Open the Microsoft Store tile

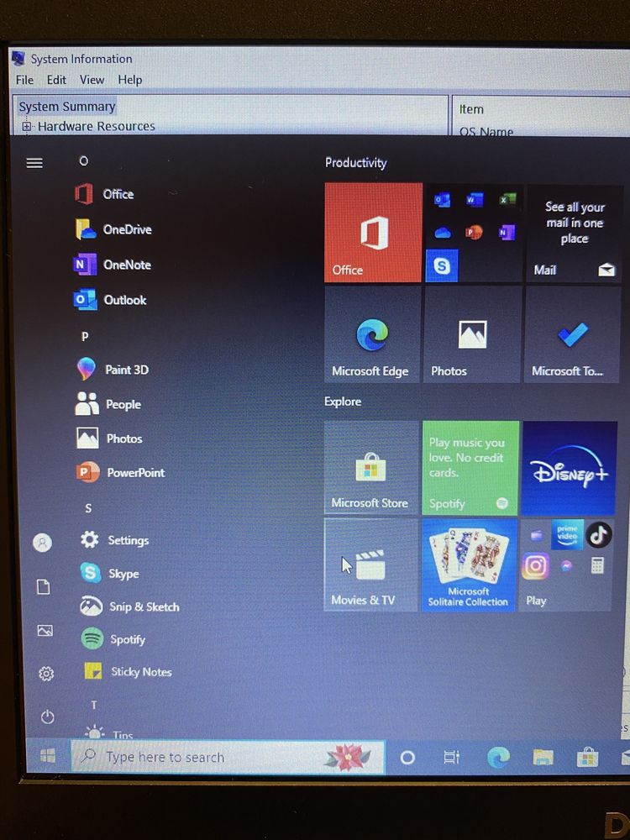pos(371,468)
